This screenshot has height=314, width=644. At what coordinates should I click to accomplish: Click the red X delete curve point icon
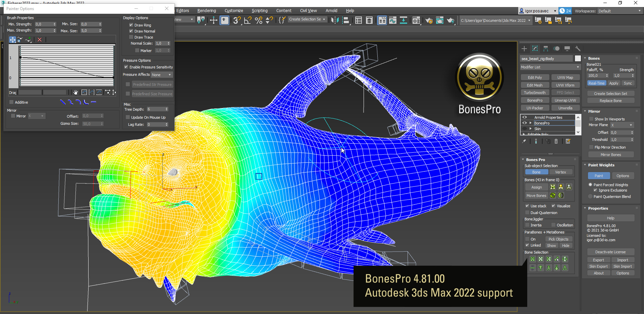click(x=40, y=40)
